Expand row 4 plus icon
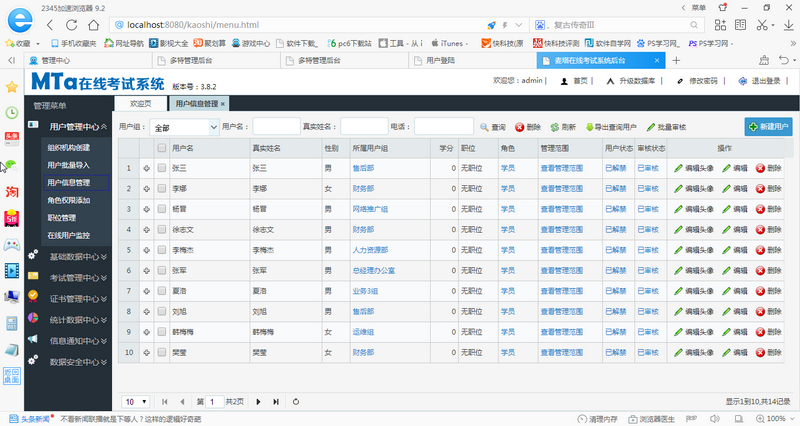Screen dimensions: 800x426 [146, 230]
